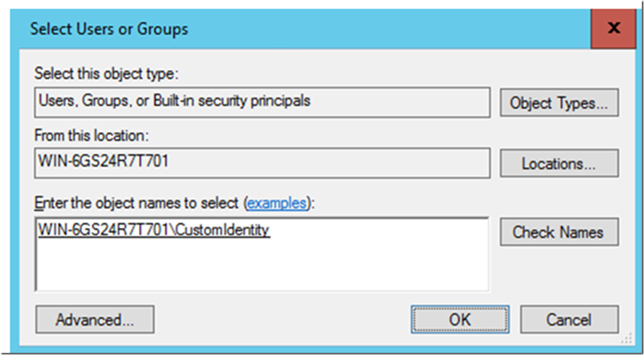This screenshot has width=644, height=355.
Task: Click the Enter the object names to select label
Action: pos(138,203)
